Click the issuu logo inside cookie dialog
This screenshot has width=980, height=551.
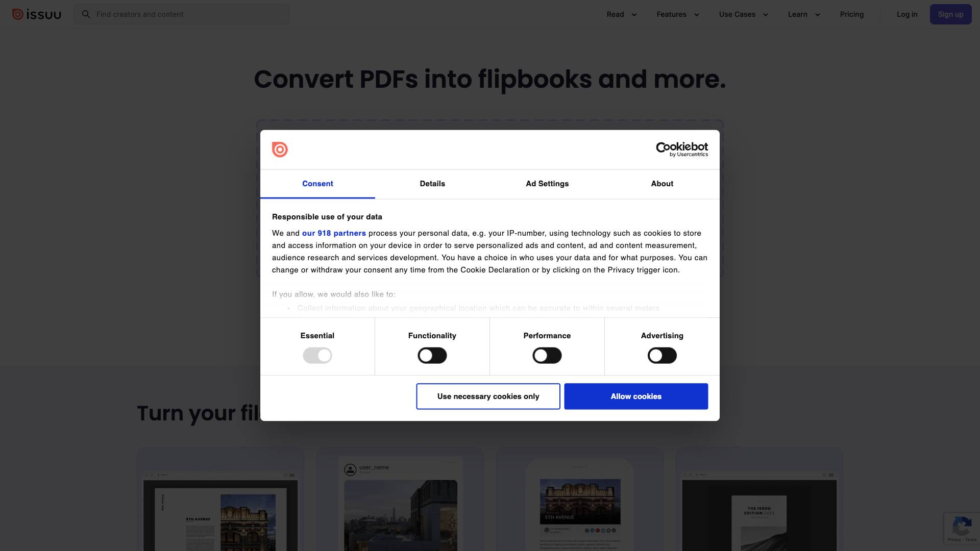280,149
